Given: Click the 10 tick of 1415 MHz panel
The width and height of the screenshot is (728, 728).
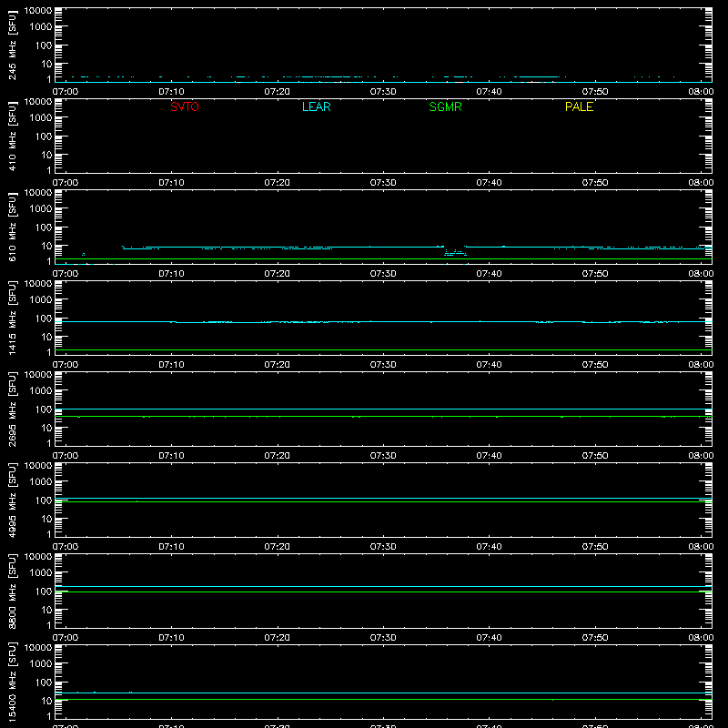Looking at the screenshot, I should click(46, 337).
